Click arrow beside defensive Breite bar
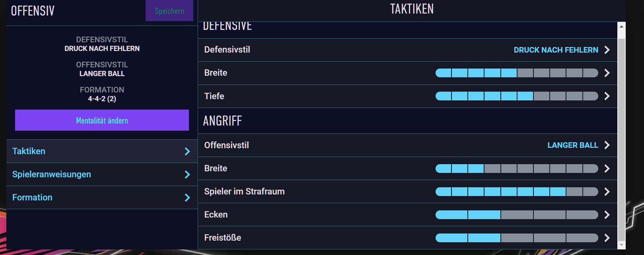The image size is (644, 255). tap(607, 73)
